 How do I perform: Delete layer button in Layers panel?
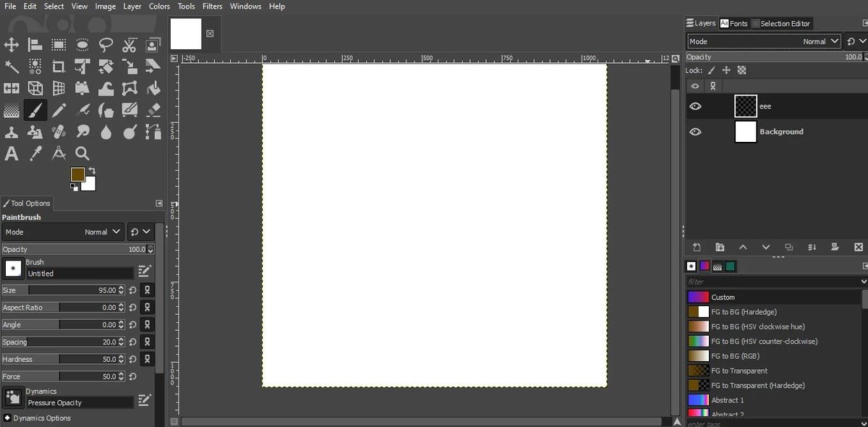point(858,247)
